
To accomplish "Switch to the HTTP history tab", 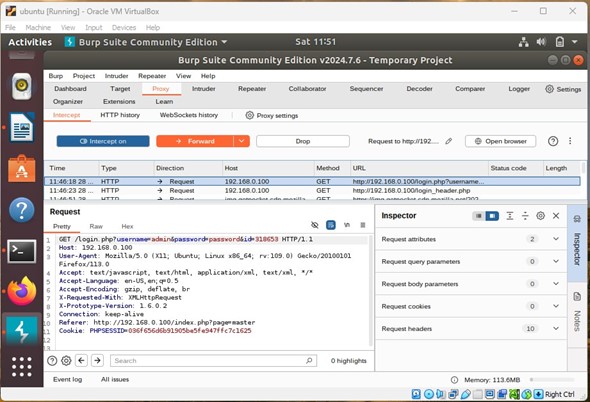I will click(120, 115).
